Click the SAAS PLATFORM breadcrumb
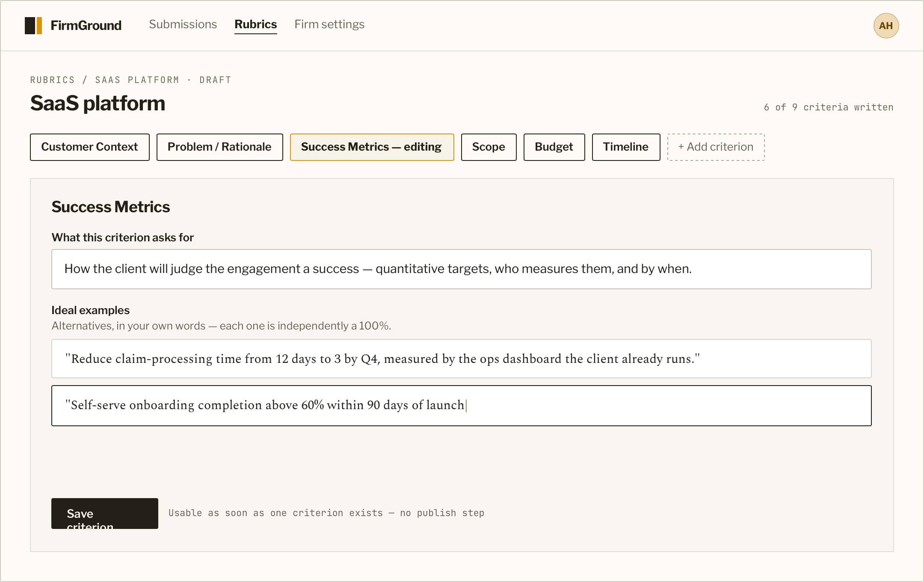 137,80
